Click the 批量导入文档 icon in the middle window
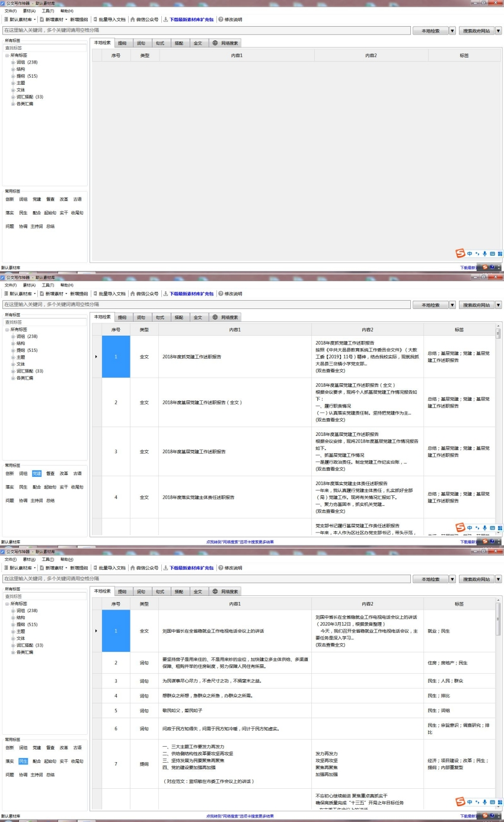Image resolution: width=504 pixels, height=822 pixels. [95, 294]
